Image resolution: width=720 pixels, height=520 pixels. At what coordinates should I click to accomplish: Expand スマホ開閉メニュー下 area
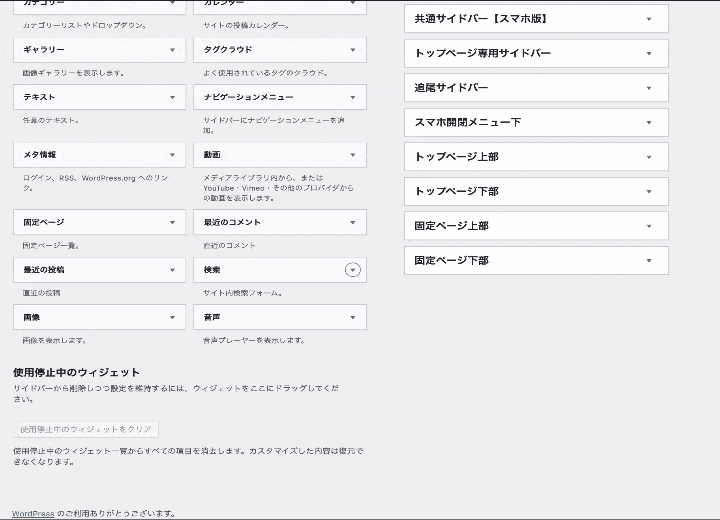[x=536, y=122]
